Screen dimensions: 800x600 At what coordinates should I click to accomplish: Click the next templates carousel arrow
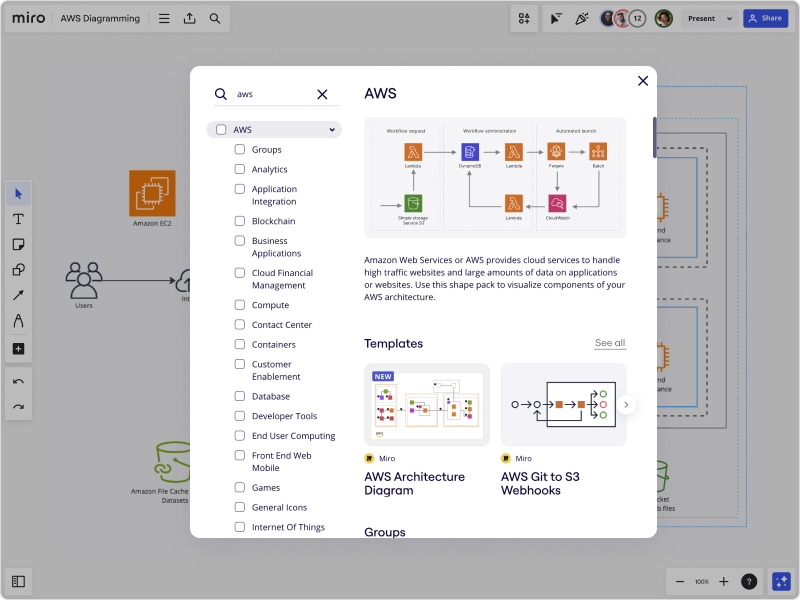(626, 404)
